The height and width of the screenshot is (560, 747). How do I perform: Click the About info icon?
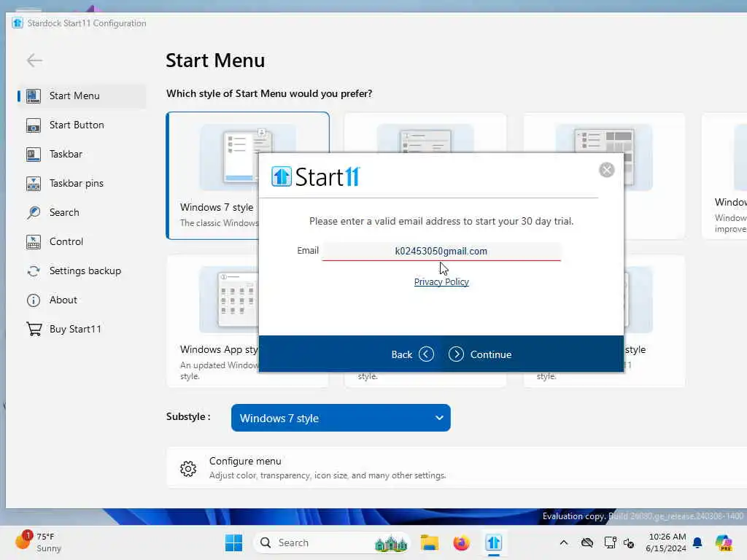click(34, 300)
